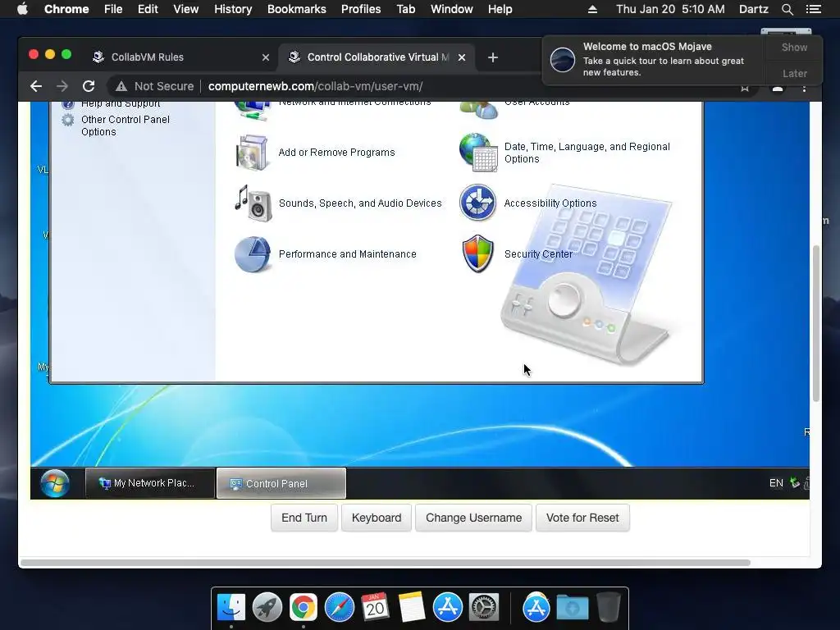Open Trash in the Dock
Image resolution: width=840 pixels, height=630 pixels.
point(609,608)
